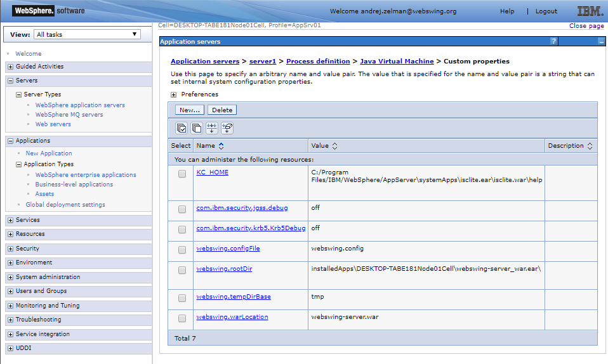Open the webswing.configFile property
Screen dimensions: 608x364
pos(228,249)
